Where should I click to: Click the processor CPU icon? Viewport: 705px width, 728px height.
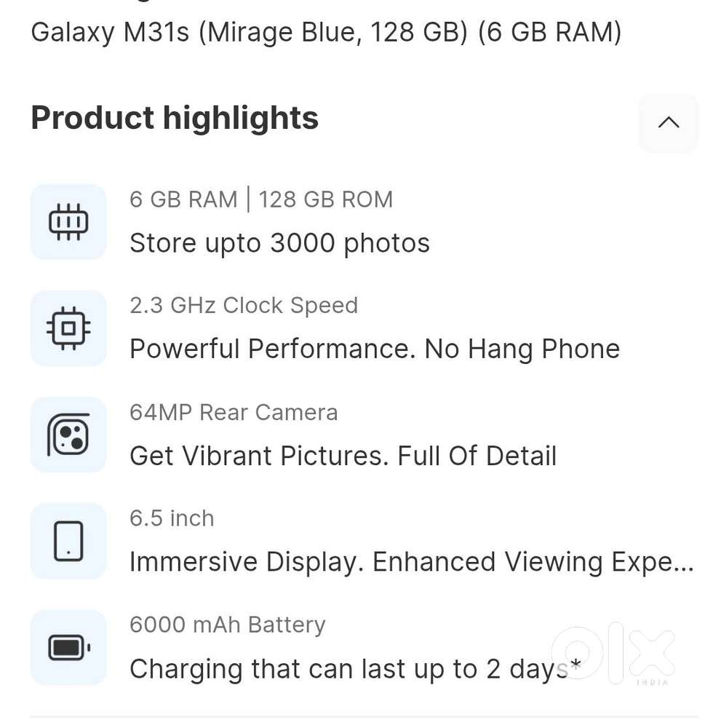point(68,328)
